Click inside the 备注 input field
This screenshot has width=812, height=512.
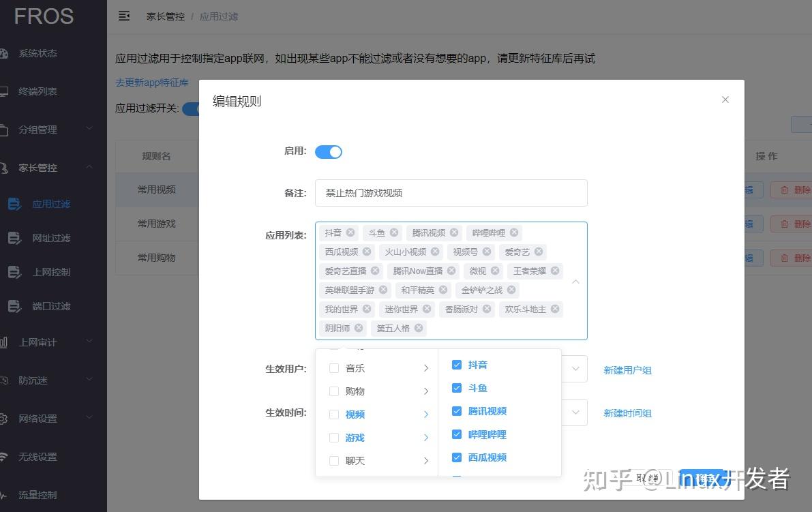pyautogui.click(x=450, y=193)
